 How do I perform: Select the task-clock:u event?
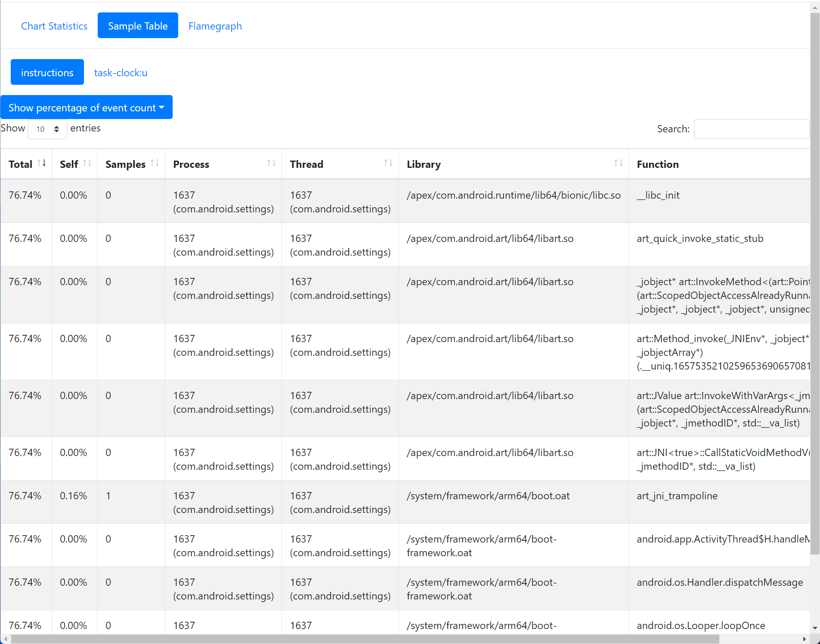coord(121,73)
